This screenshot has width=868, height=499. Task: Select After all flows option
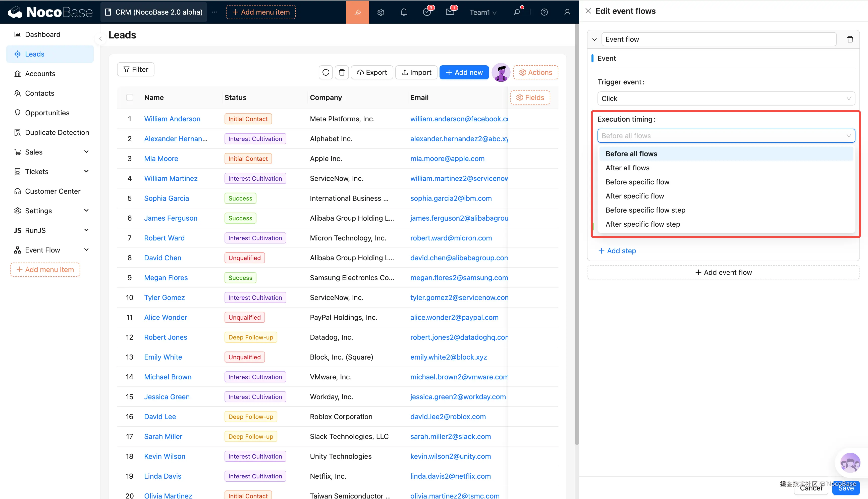click(627, 168)
